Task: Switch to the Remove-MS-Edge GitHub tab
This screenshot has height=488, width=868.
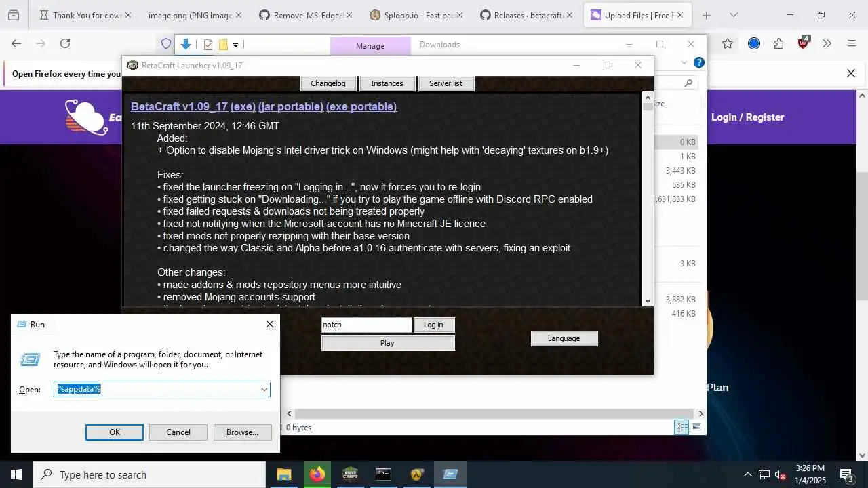Action: [307, 15]
